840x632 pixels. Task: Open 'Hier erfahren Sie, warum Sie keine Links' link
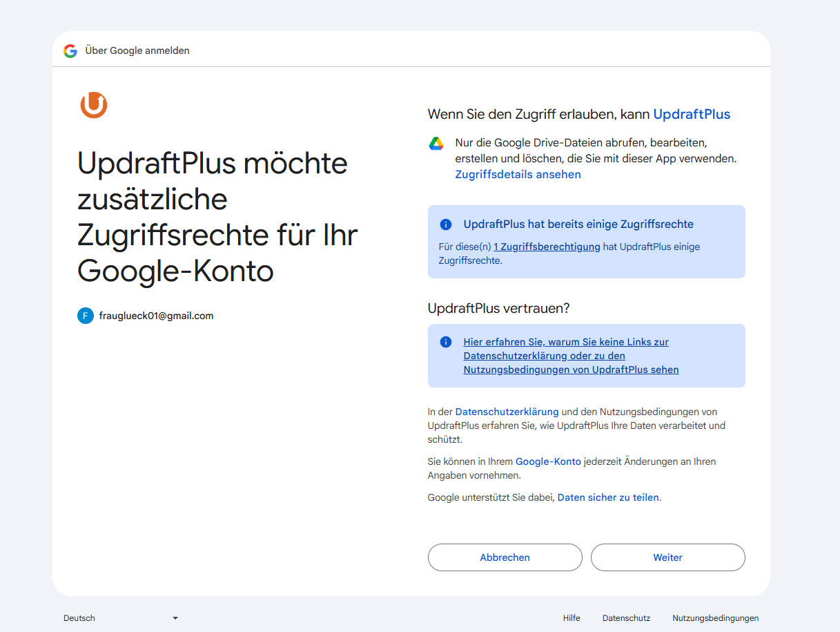571,356
